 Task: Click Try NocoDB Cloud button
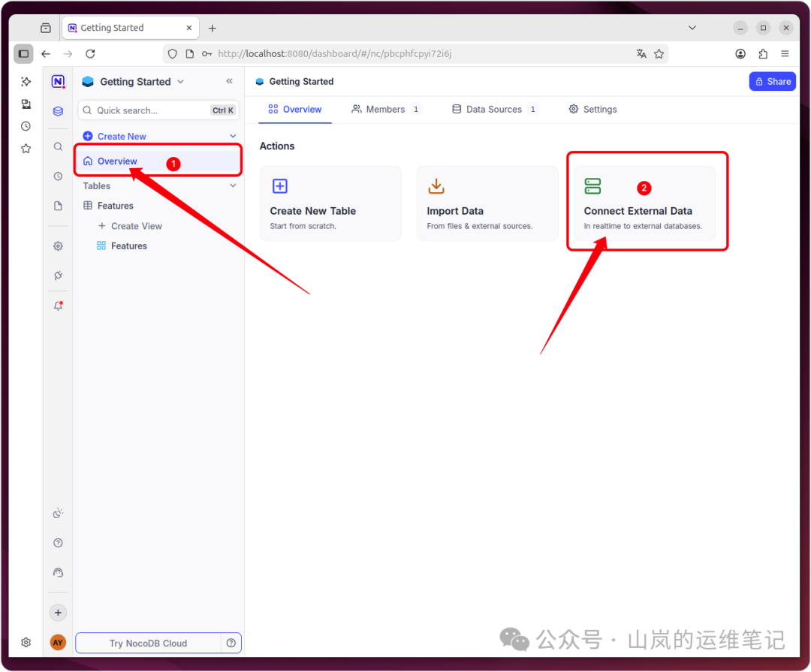pos(148,643)
